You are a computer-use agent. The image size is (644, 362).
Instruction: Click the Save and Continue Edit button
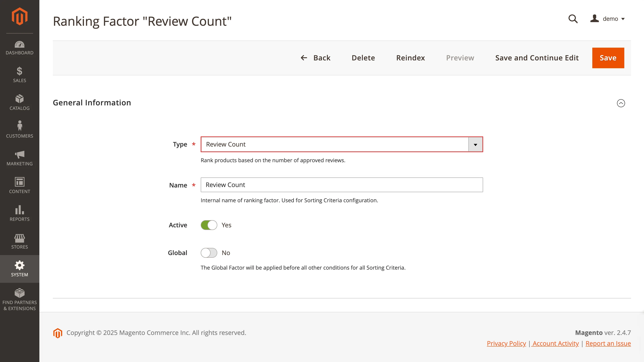tap(537, 58)
